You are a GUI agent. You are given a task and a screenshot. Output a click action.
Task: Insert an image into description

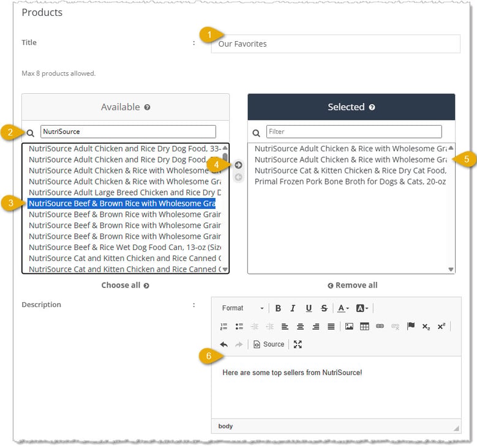349,327
